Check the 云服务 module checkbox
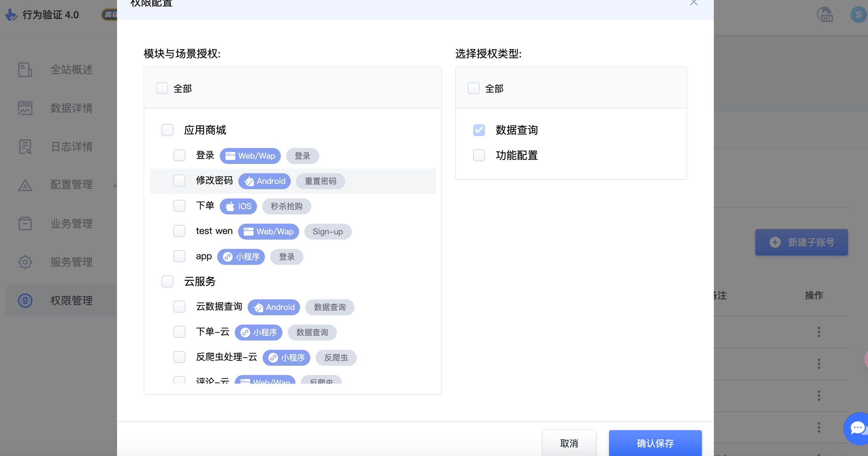Viewport: 868px width, 456px height. pyautogui.click(x=167, y=282)
